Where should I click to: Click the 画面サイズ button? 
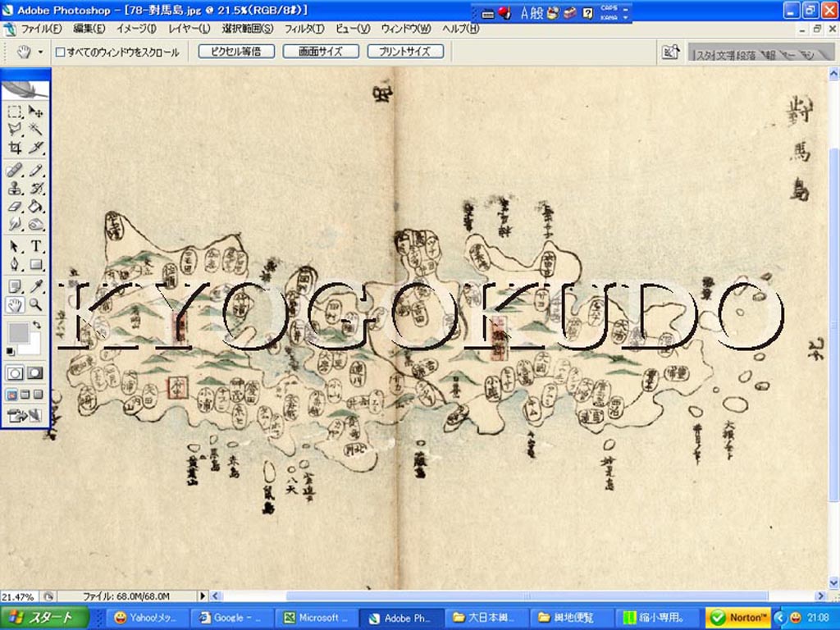321,52
